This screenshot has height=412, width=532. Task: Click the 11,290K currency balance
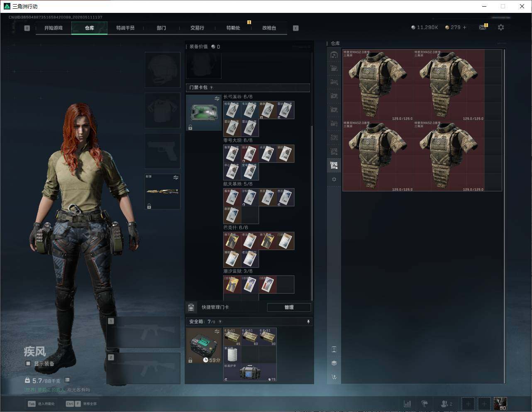tap(425, 27)
